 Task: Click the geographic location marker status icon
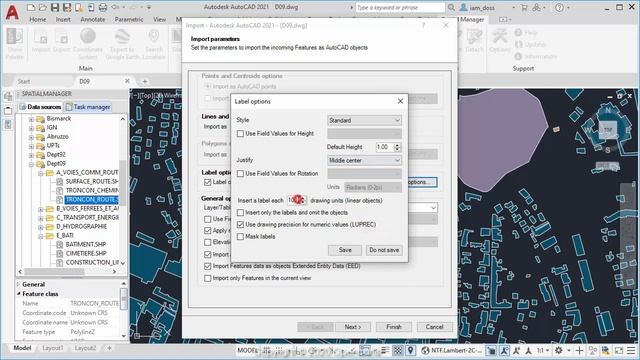(411, 350)
